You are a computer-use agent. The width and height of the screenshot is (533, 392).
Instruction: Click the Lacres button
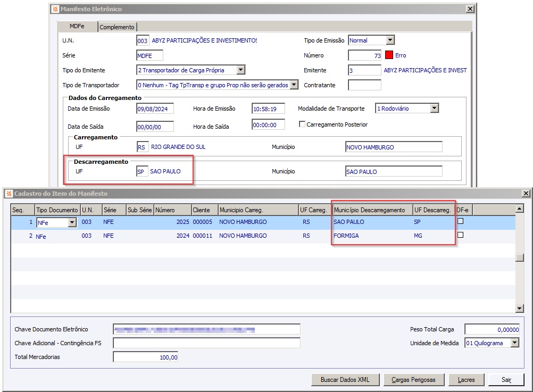(466, 380)
